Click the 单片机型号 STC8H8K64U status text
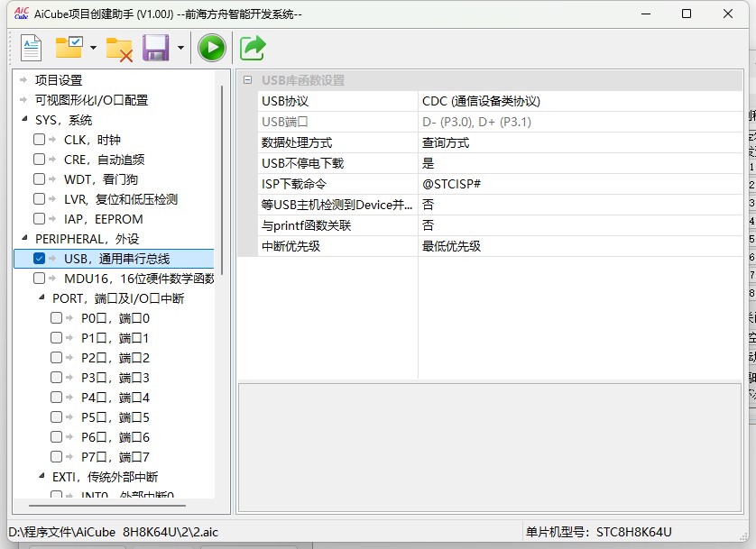756x549 pixels. point(598,532)
